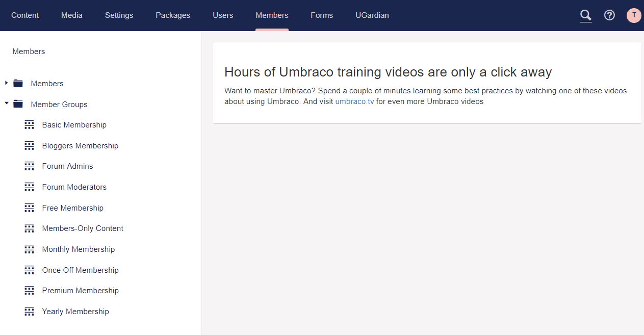Open the Free Membership group

pyautogui.click(x=73, y=208)
